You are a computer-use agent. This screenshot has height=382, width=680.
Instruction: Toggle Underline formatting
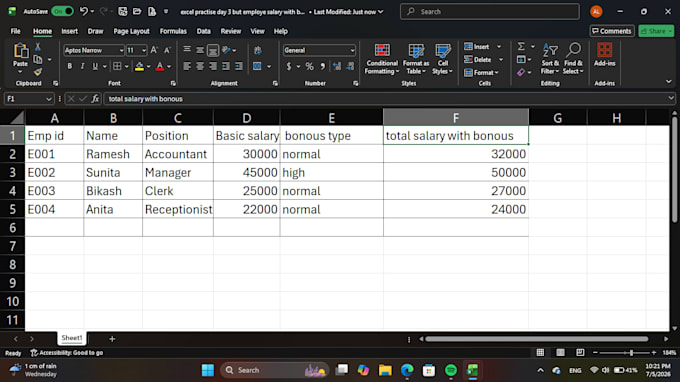[x=95, y=66]
